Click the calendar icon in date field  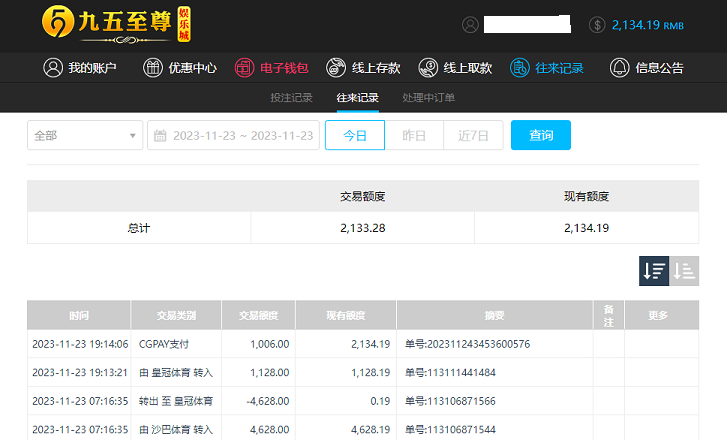tap(160, 135)
